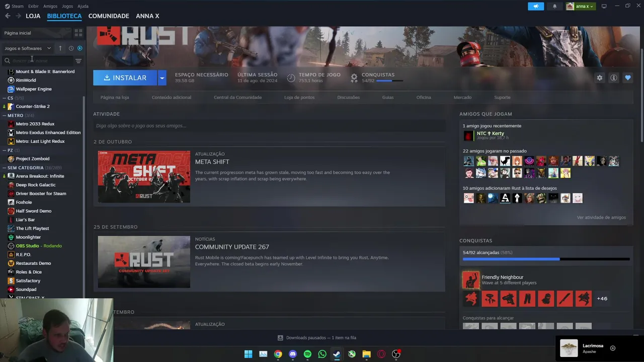Open the LOJA tab
This screenshot has width=644, height=362.
pos(33,16)
